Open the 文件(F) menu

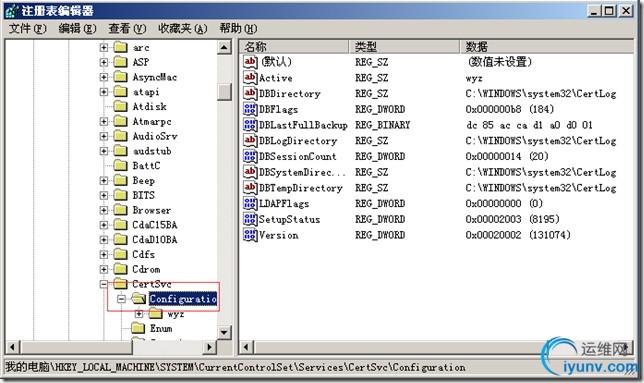[28, 28]
